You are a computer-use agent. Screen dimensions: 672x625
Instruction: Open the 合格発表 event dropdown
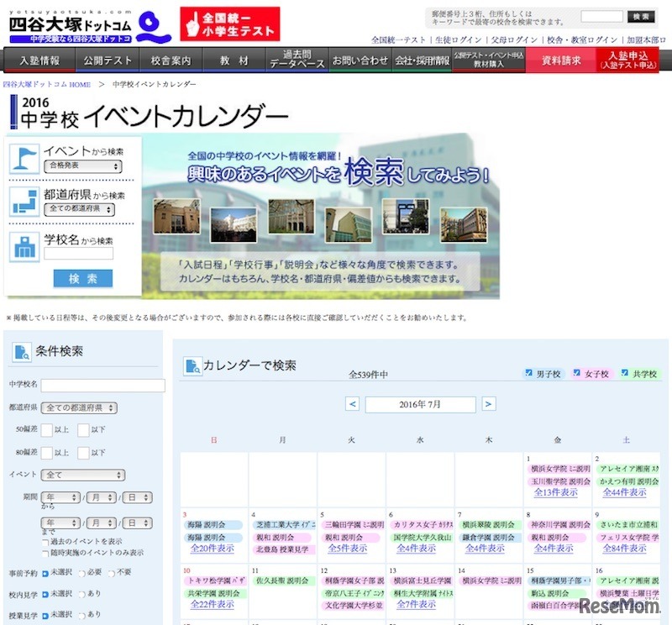tap(82, 166)
